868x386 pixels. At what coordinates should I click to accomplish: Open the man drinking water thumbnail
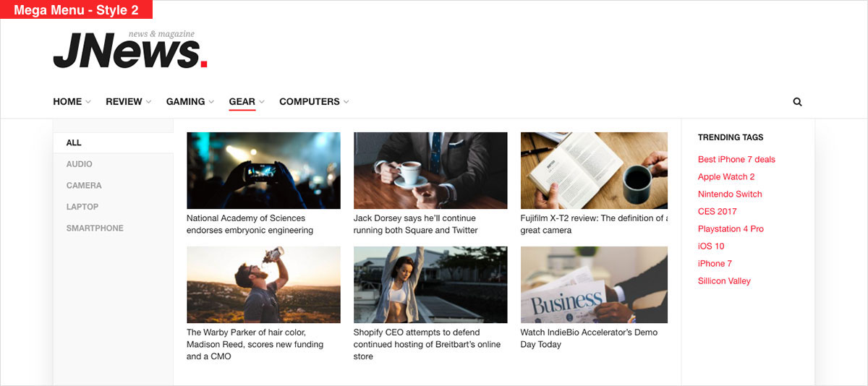[263, 285]
